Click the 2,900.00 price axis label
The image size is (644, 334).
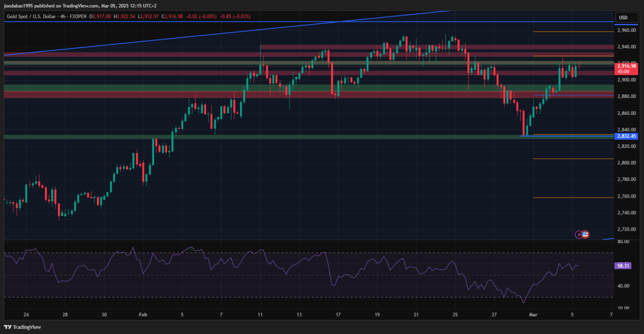pos(626,80)
